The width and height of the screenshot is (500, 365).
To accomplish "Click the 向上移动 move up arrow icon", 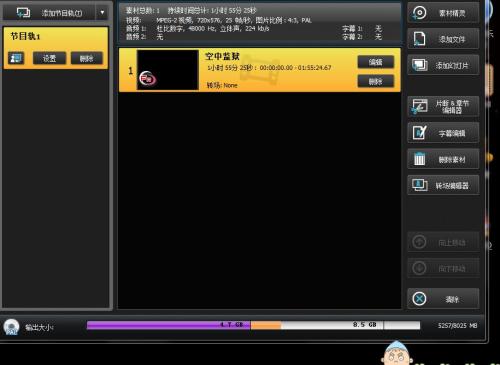I will [x=419, y=242].
